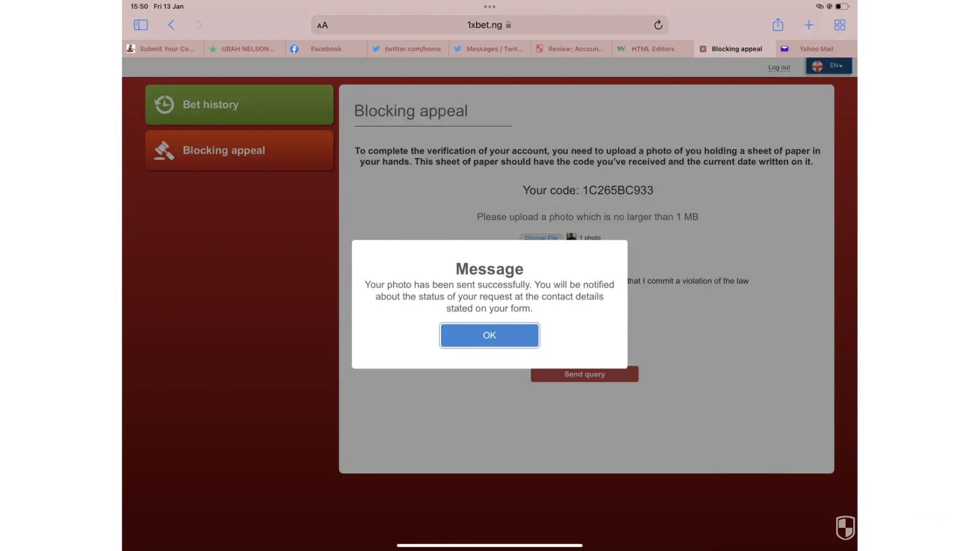Go back using the back arrow
Viewport: 980px width, 551px height.
tap(171, 25)
